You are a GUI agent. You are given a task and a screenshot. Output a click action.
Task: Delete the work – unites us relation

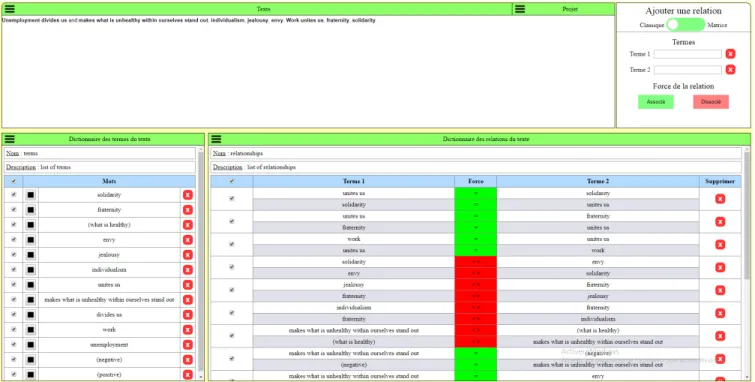click(720, 245)
